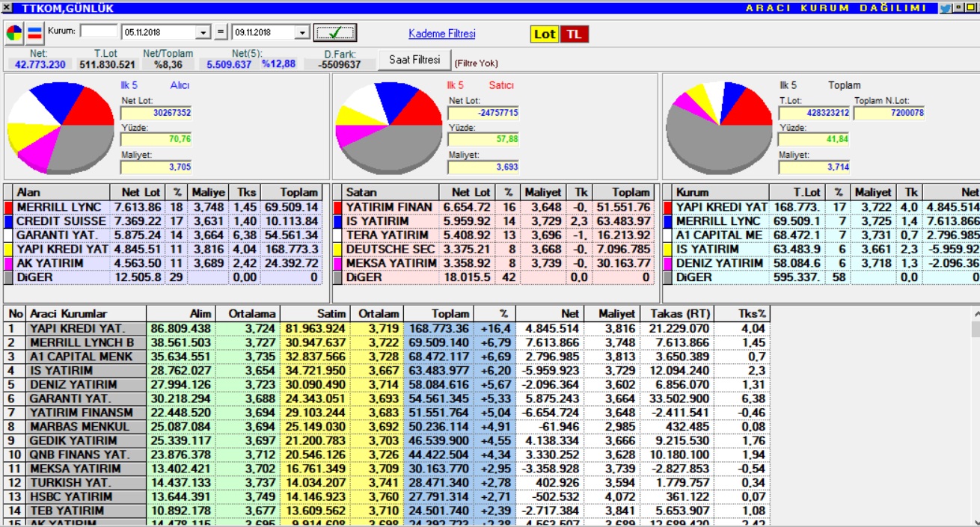
Task: Click the blue swatch beside CREDIT SUISSE
Action: [x=9, y=221]
